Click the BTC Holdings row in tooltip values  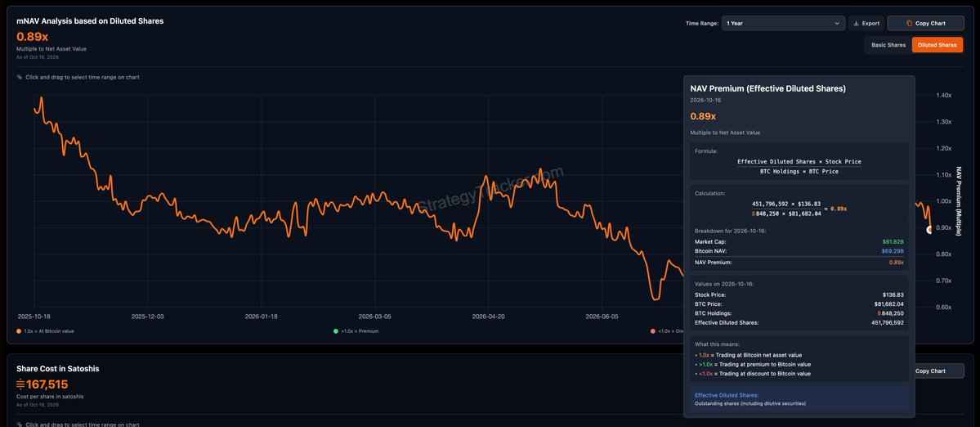click(x=799, y=313)
